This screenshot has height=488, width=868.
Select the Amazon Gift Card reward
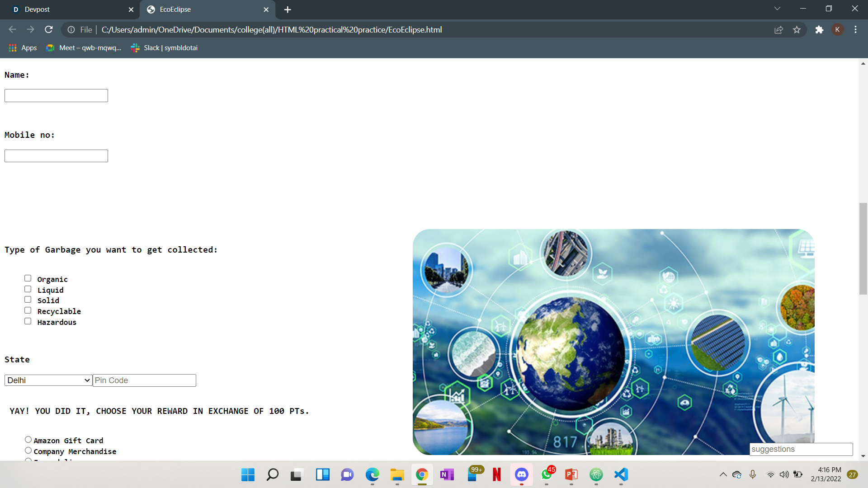pyautogui.click(x=28, y=439)
